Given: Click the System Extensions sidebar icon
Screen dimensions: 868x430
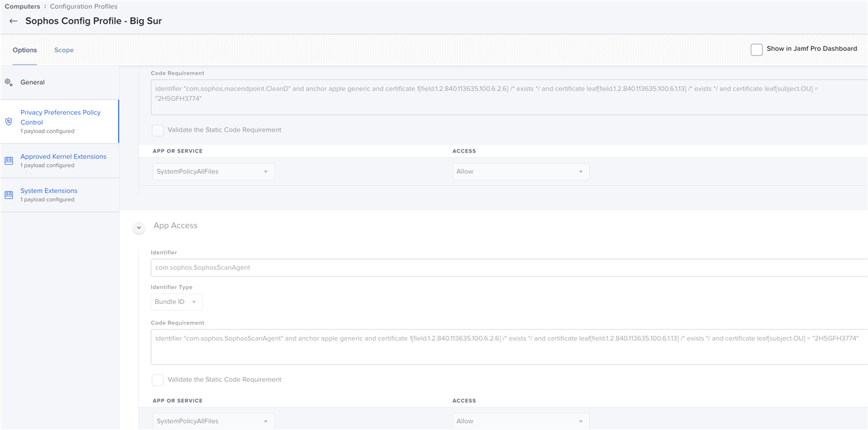Looking at the screenshot, I should pyautogui.click(x=9, y=195).
